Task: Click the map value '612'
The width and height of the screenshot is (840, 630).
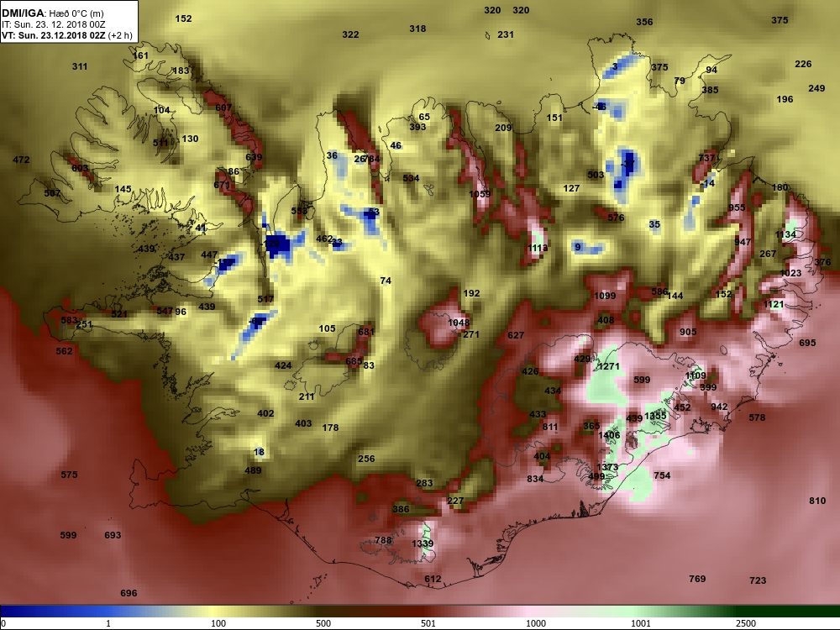Action: (433, 579)
